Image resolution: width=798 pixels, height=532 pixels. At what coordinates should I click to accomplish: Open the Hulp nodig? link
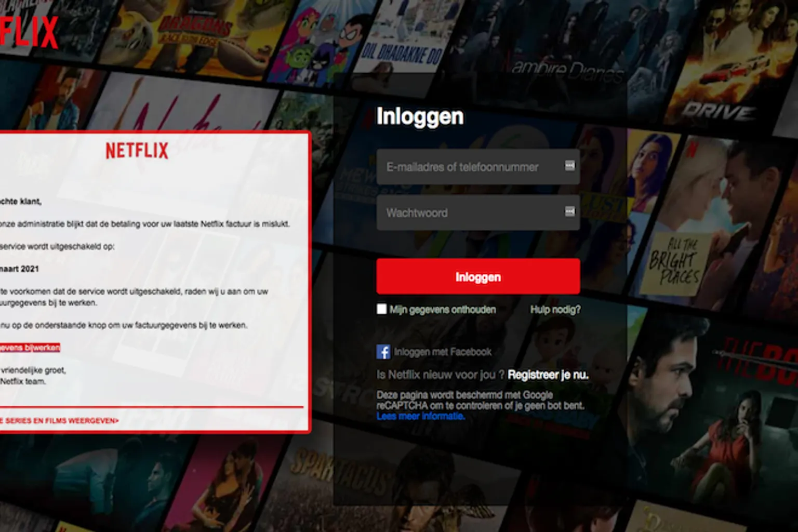point(555,310)
